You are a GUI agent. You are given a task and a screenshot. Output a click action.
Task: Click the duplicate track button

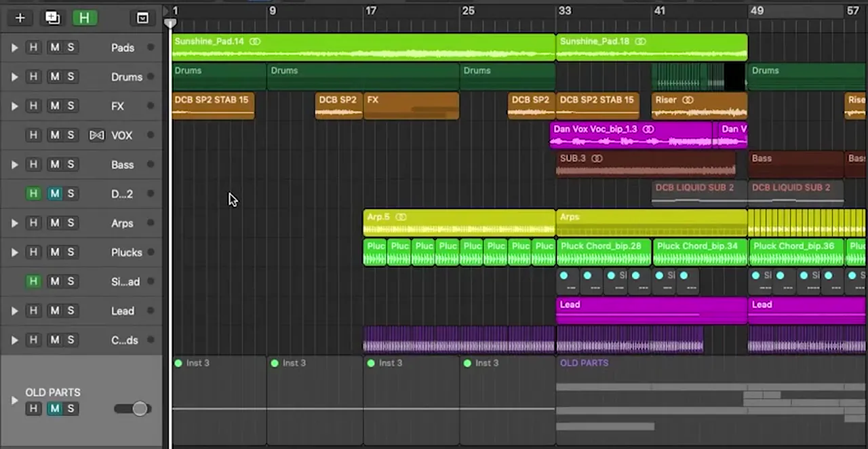[52, 18]
